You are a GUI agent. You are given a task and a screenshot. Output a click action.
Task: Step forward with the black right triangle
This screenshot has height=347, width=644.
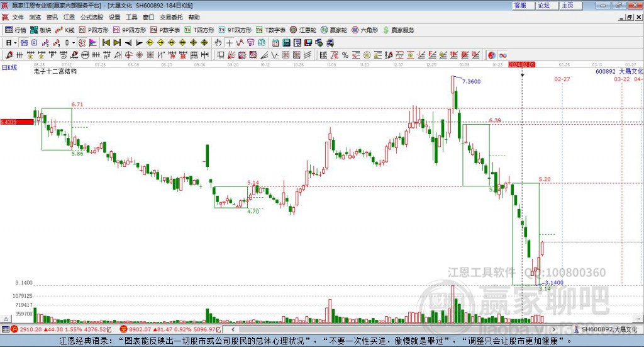[139, 43]
